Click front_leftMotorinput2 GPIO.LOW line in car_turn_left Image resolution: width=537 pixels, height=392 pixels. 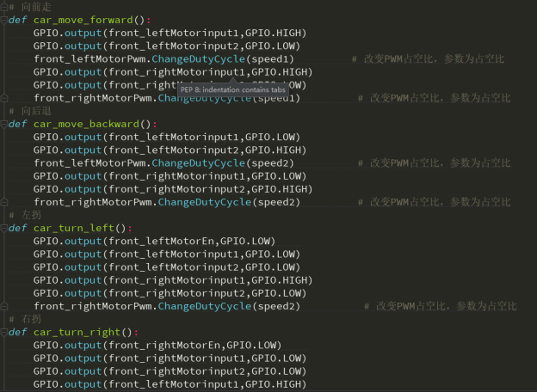[167, 267]
